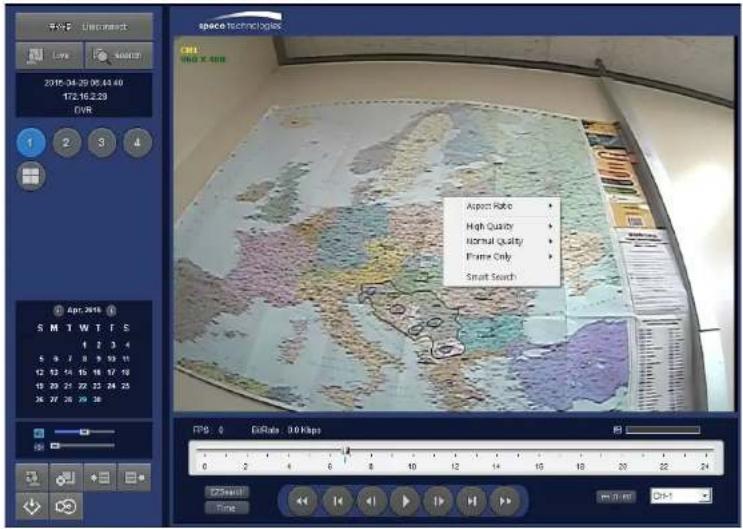743x529 pixels.
Task: Click the DVR label in info panel
Action: [83, 110]
